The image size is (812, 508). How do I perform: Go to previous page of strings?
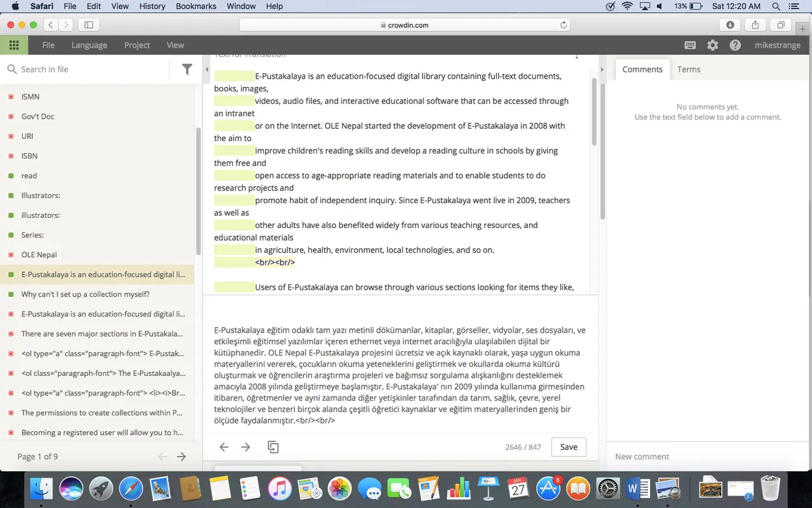(x=162, y=457)
